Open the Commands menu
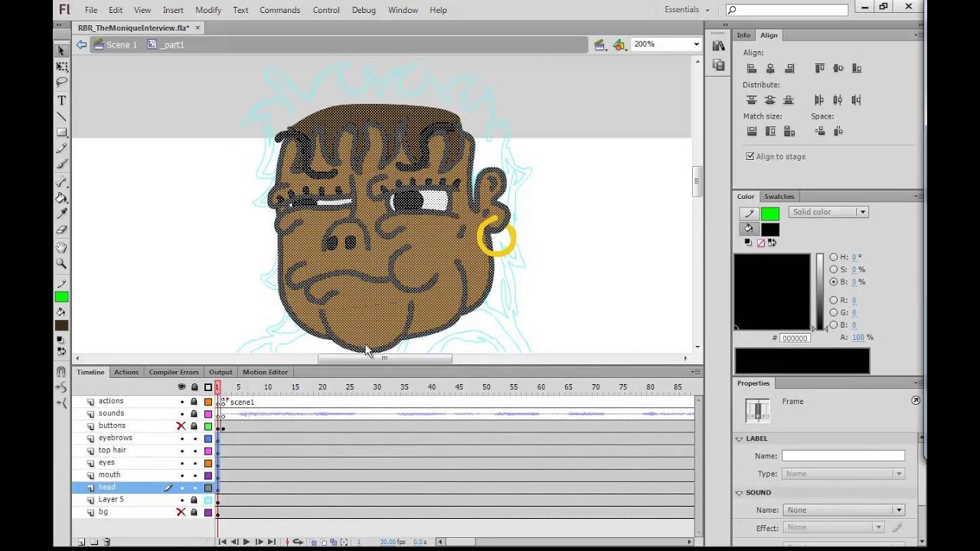The width and height of the screenshot is (980, 551). (x=279, y=10)
